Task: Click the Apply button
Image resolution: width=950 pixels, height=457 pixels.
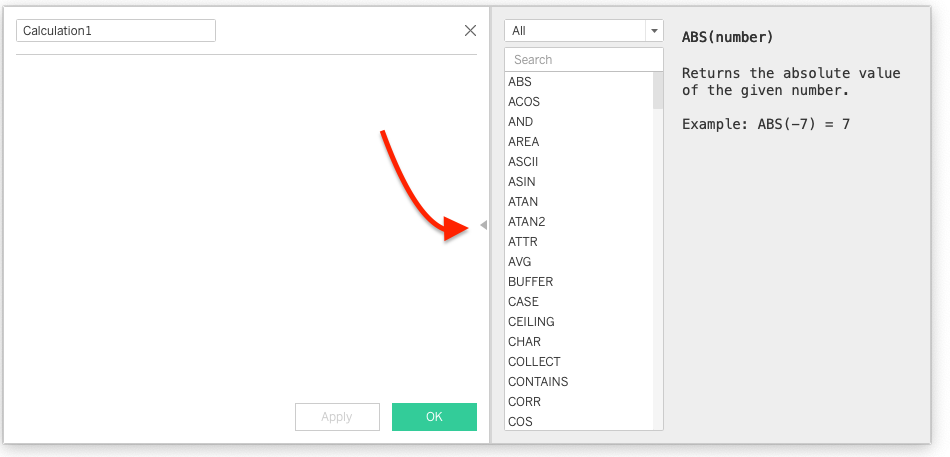Action: coord(337,417)
